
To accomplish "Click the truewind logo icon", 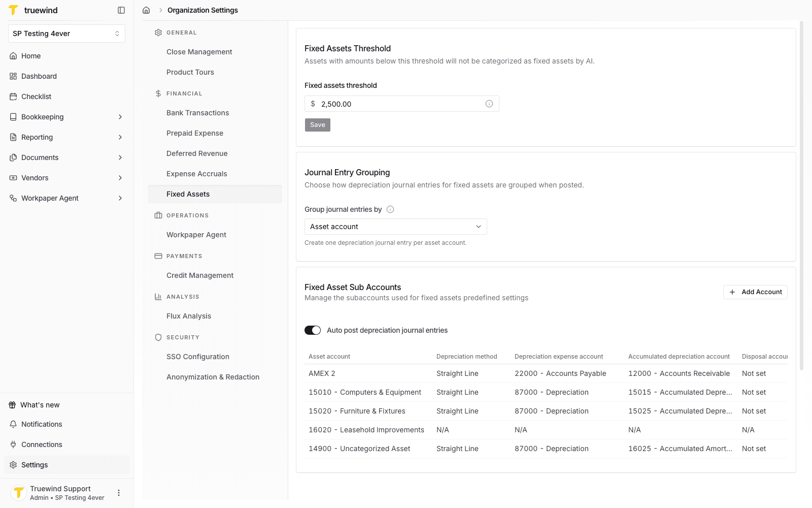I will (x=13, y=10).
